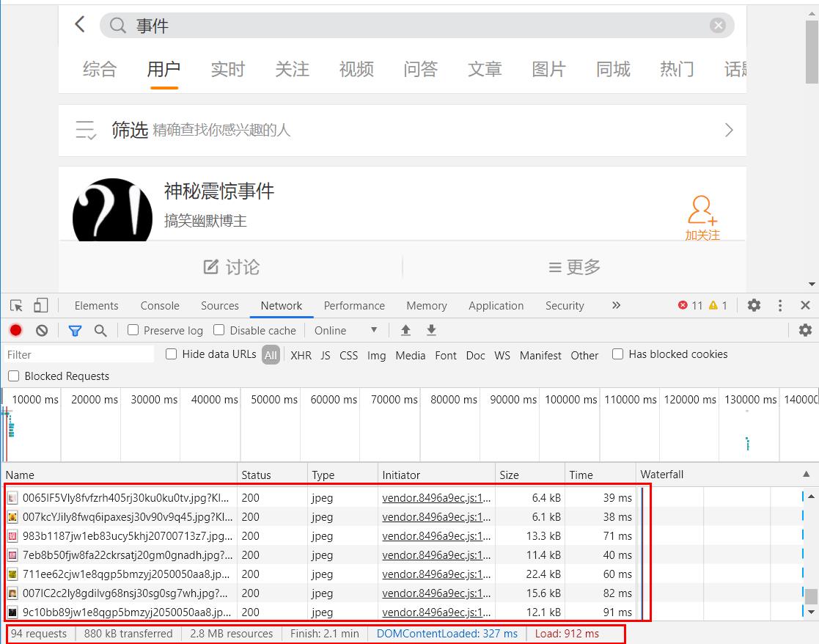Enable the Disable cache checkbox
819x644 pixels.
[x=218, y=330]
